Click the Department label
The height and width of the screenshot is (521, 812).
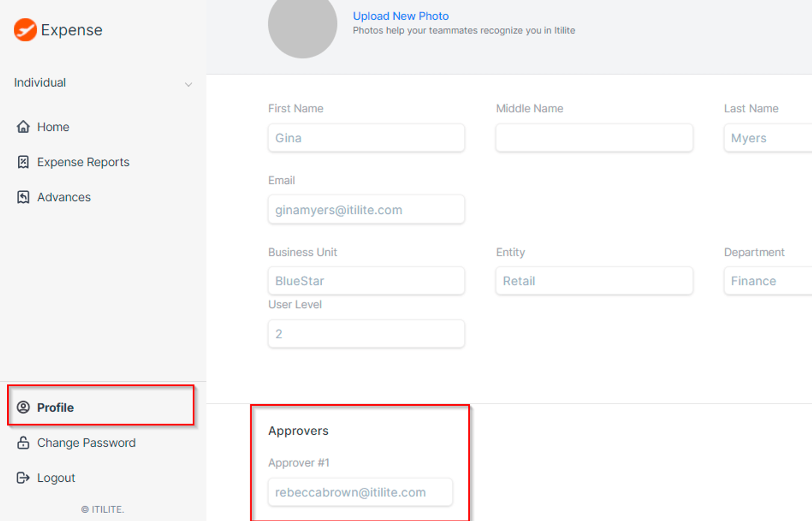[754, 252]
